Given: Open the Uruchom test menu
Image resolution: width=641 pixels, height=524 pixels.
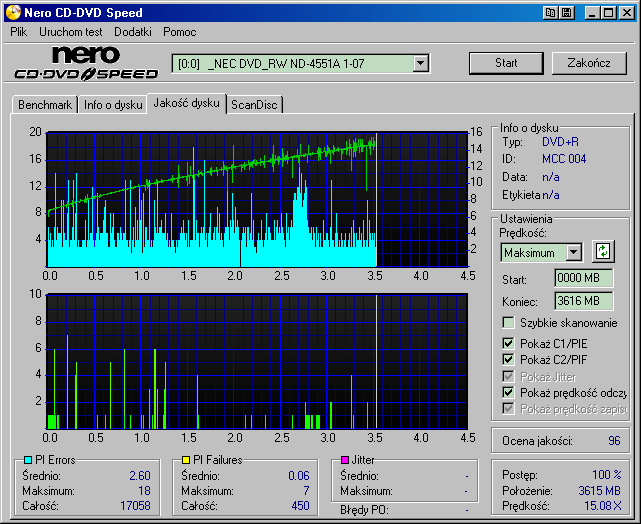Looking at the screenshot, I should [x=71, y=32].
